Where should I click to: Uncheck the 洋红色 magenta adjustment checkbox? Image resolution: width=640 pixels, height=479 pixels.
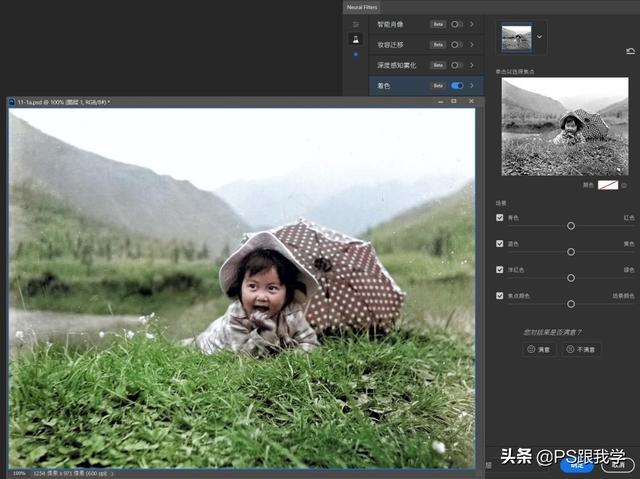(x=500, y=269)
